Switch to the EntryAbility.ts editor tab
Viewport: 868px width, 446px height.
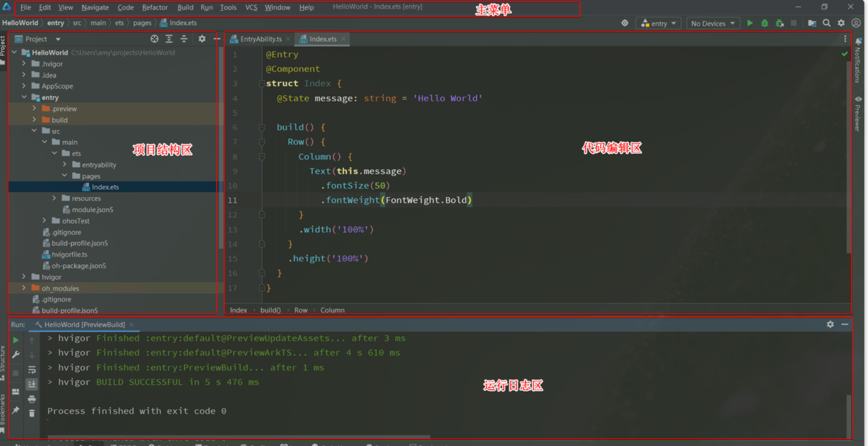(x=261, y=39)
